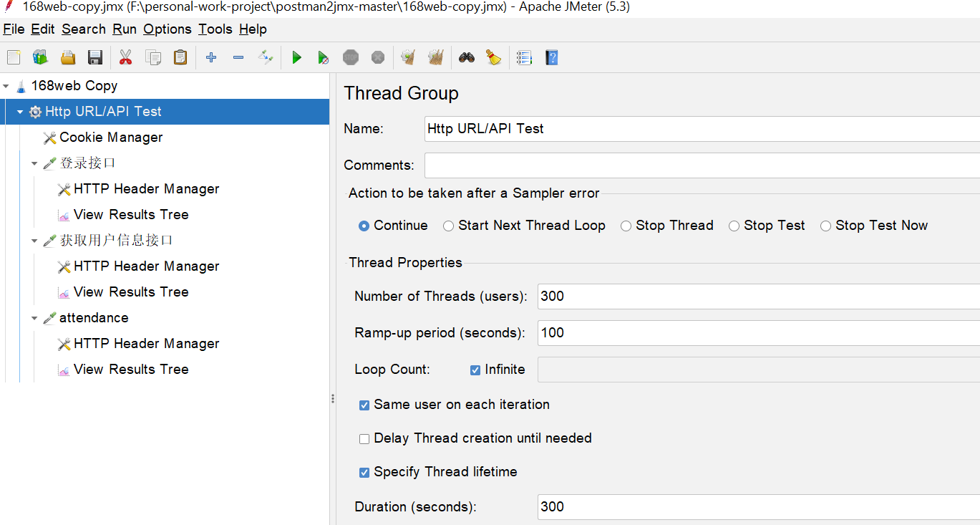Open the Search menu
Screen dimensions: 980x525
coord(84,29)
